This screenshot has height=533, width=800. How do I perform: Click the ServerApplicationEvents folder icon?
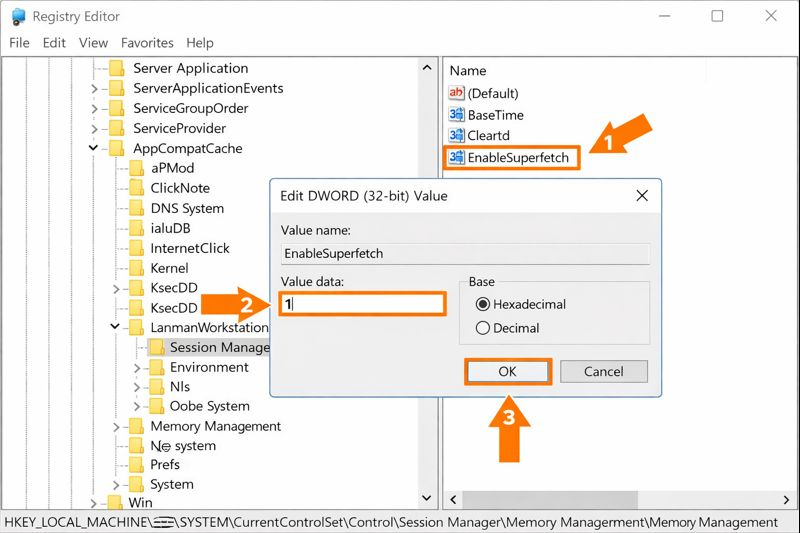tap(117, 88)
